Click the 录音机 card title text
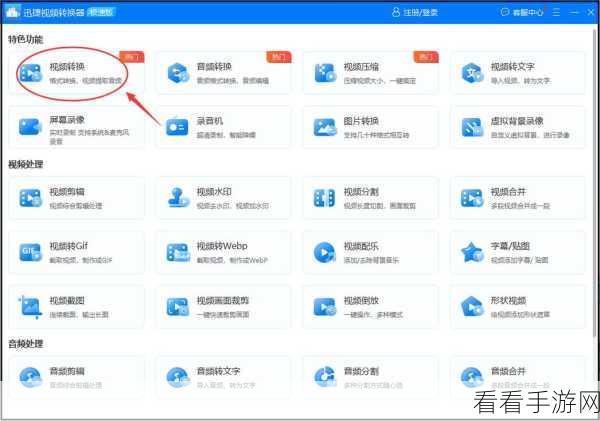The image size is (600, 421). tap(210, 121)
